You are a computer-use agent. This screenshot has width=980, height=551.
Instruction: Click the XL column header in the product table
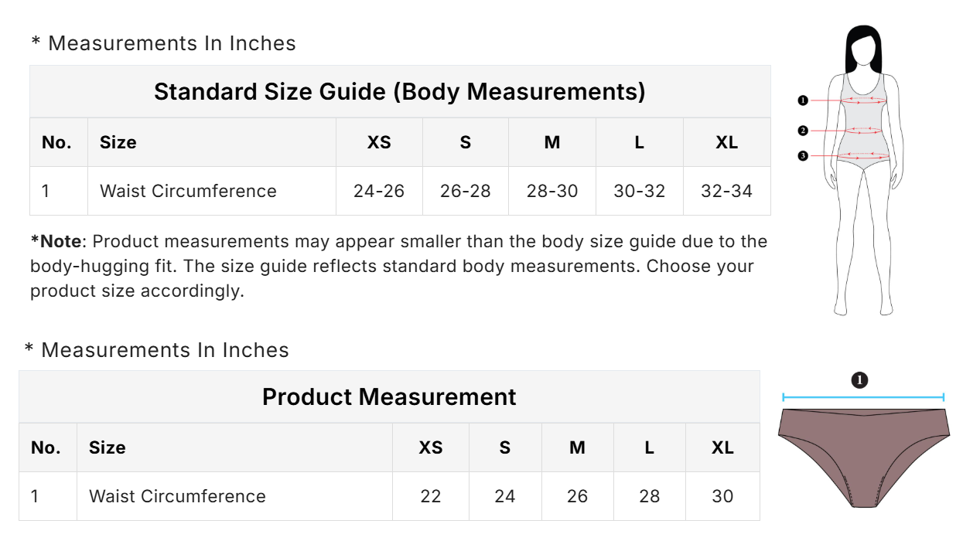coord(722,447)
